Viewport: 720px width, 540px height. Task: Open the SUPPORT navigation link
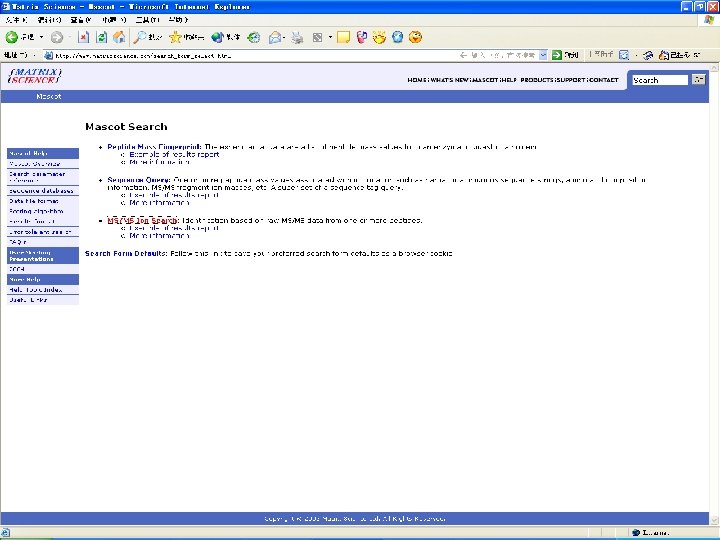[571, 80]
